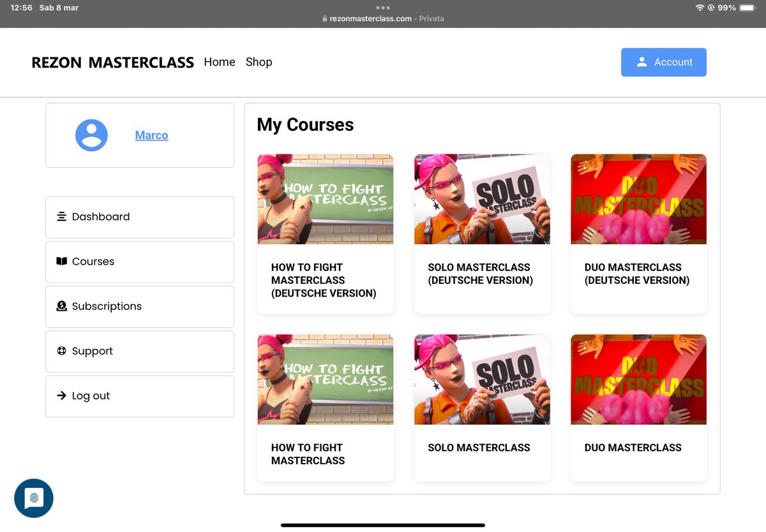The width and height of the screenshot is (766, 532).
Task: Tap the battery indicator in status bar
Action: (747, 8)
